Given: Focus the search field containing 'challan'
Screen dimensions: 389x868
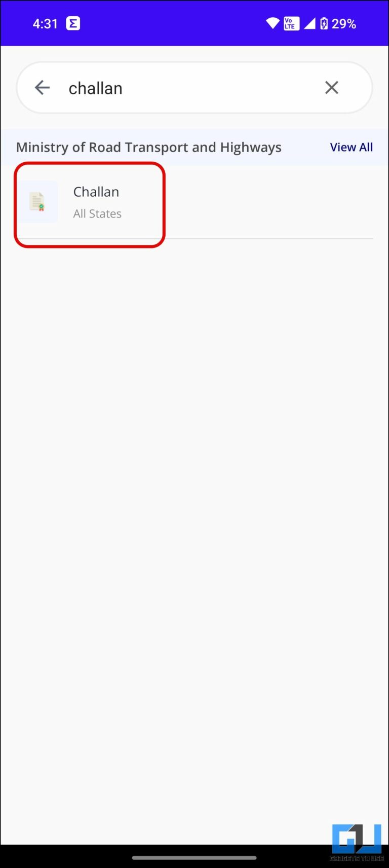Looking at the screenshot, I should coord(194,88).
